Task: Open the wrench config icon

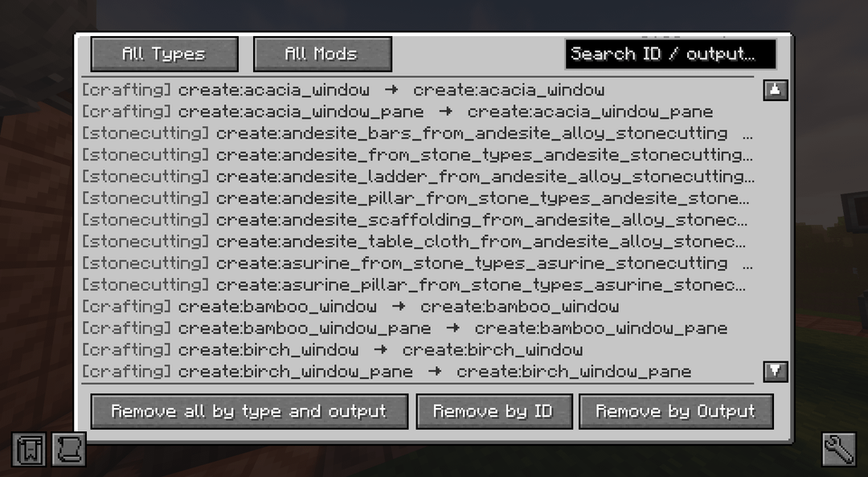Action: (838, 449)
